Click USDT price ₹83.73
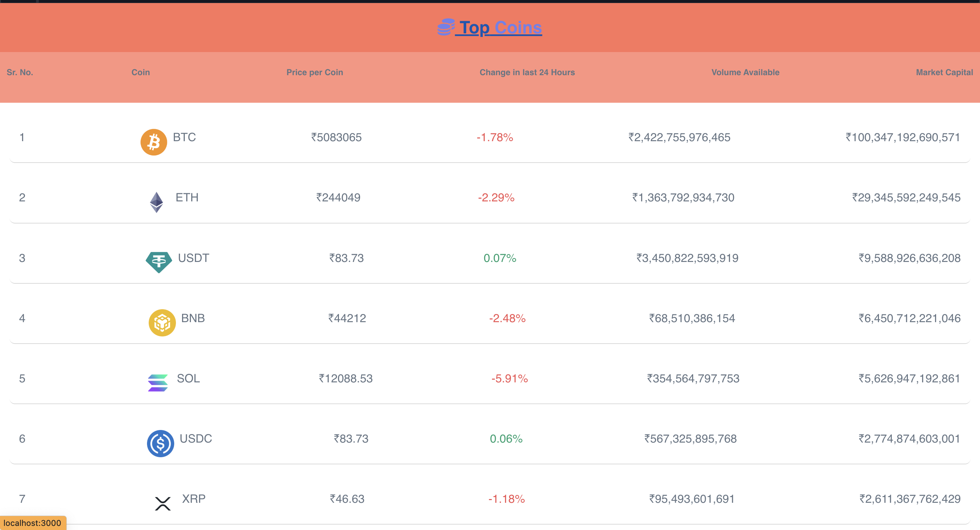The width and height of the screenshot is (980, 530). point(347,258)
